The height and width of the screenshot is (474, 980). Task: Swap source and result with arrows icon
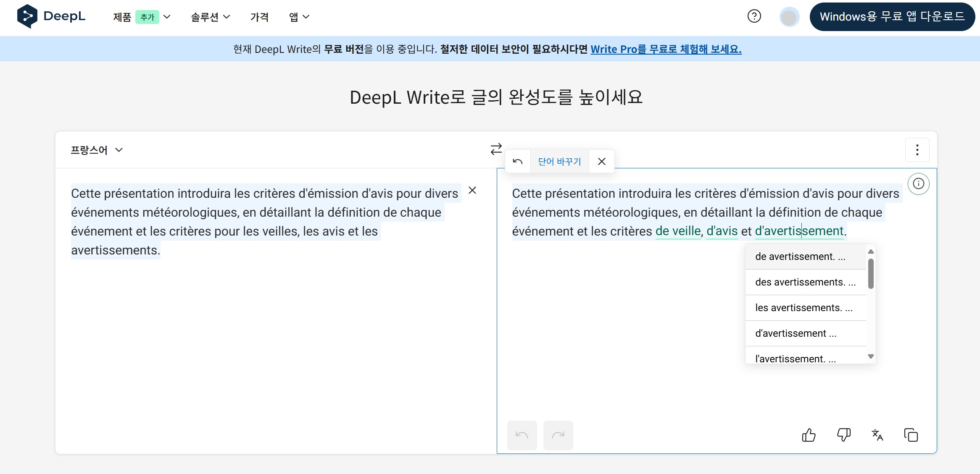click(x=496, y=149)
